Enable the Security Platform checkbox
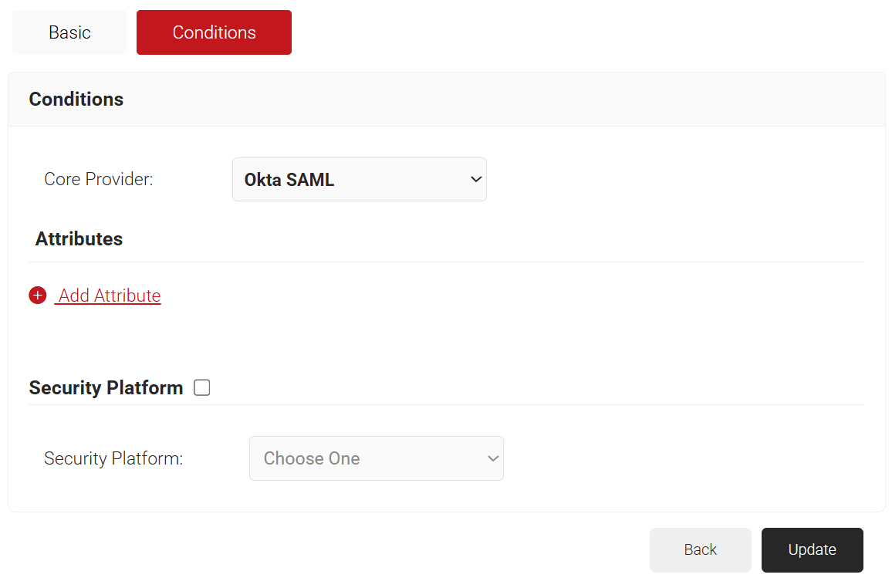 [x=202, y=387]
